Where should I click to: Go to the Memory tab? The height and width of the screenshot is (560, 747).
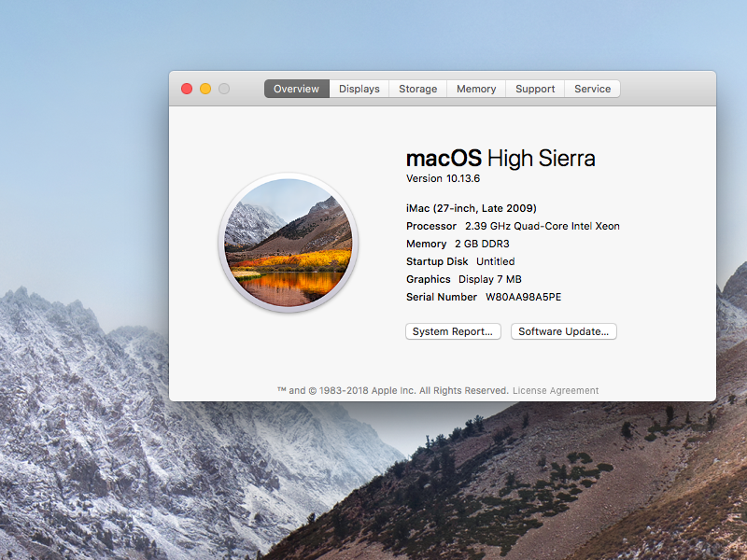point(476,89)
